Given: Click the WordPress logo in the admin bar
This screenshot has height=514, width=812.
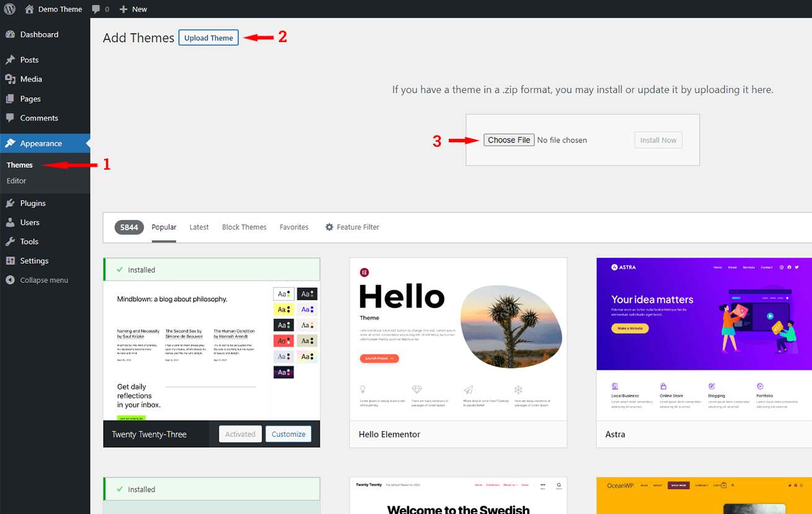Looking at the screenshot, I should [9, 9].
